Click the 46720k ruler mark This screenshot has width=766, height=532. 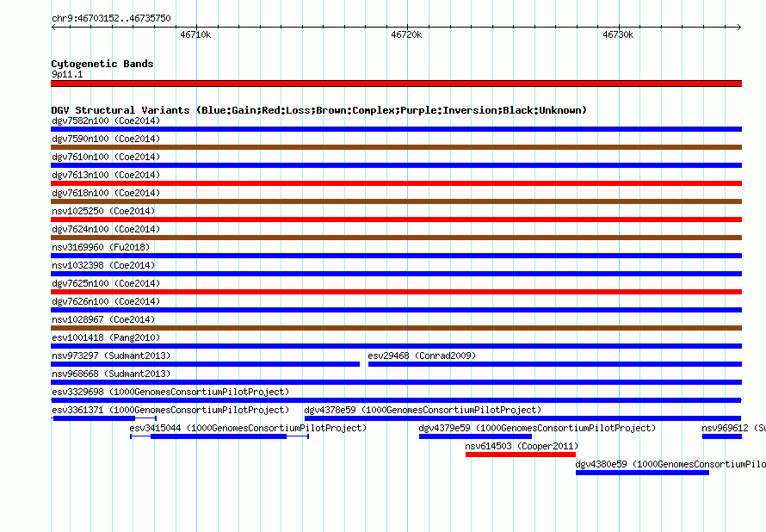coord(406,34)
